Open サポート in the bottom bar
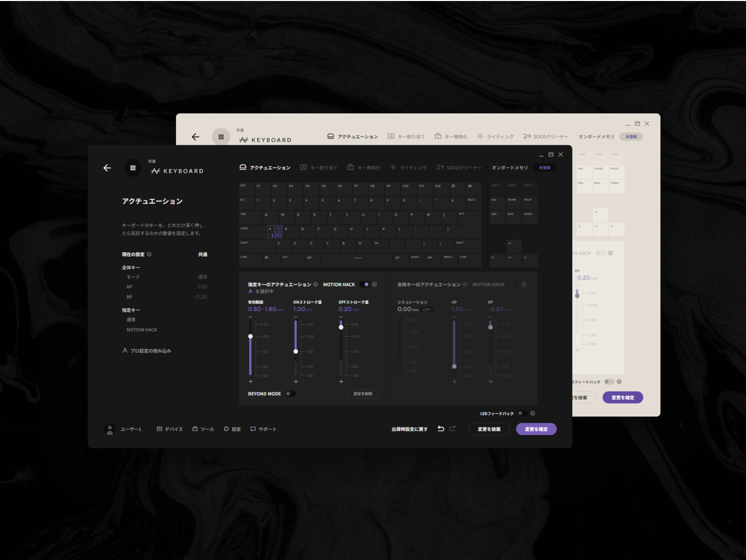 click(x=264, y=429)
